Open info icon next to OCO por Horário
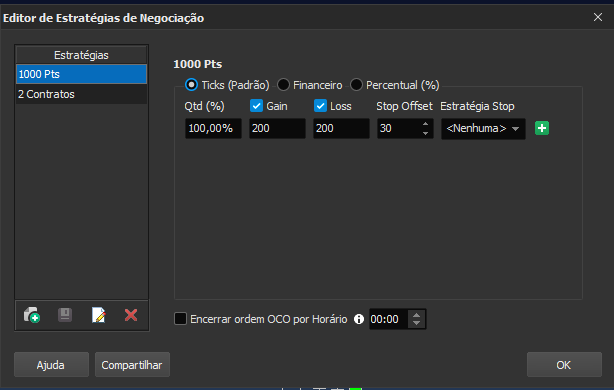Screen dimensions: 614x390 coord(359,319)
